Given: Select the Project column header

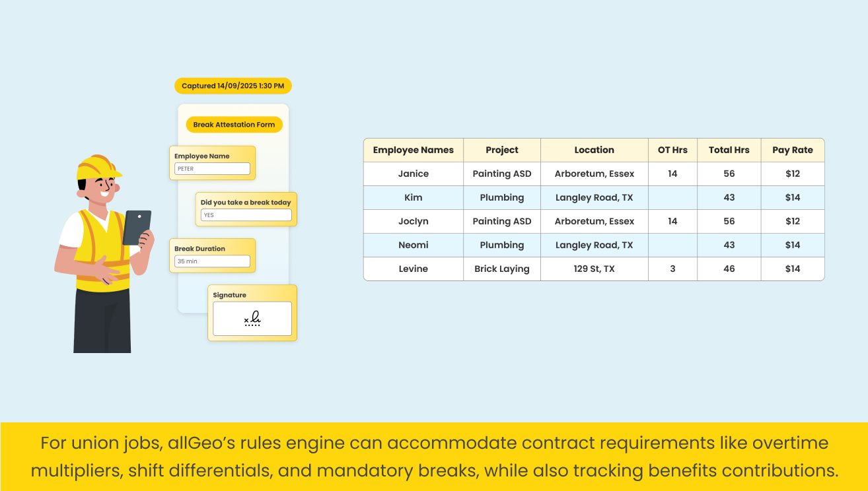Looking at the screenshot, I should click(501, 150).
